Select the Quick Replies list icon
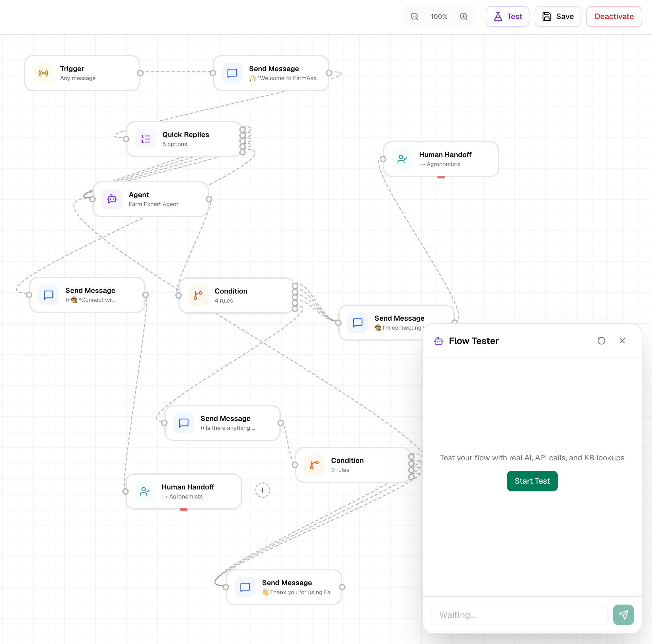 (x=146, y=139)
